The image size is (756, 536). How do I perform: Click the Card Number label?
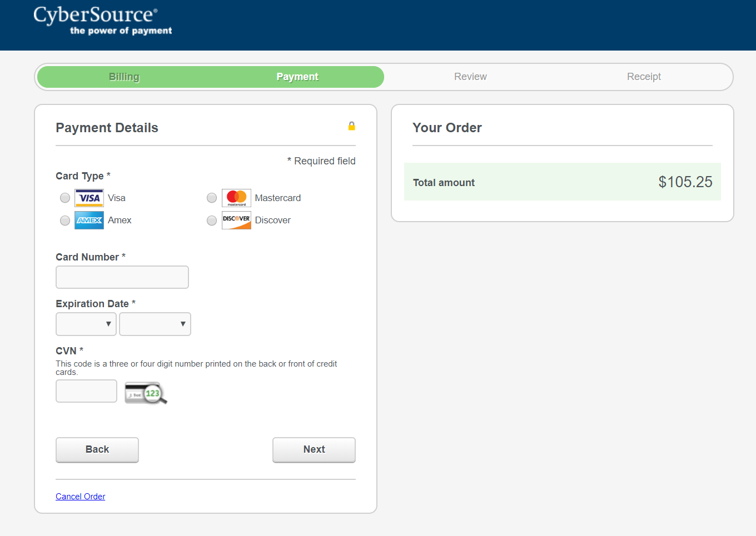[91, 257]
